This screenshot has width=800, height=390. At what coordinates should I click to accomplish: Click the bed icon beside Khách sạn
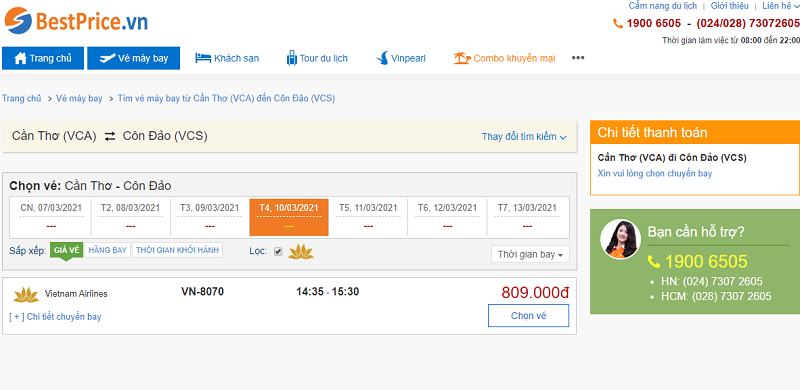[203, 58]
